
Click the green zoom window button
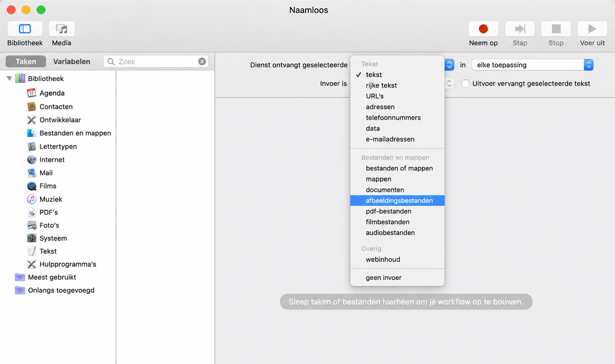[41, 10]
